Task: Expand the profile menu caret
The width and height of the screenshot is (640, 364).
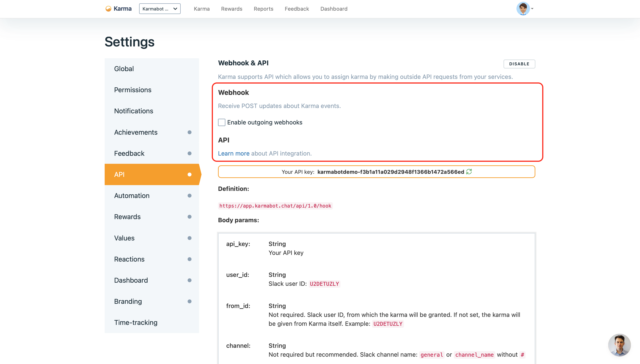Action: (532, 9)
